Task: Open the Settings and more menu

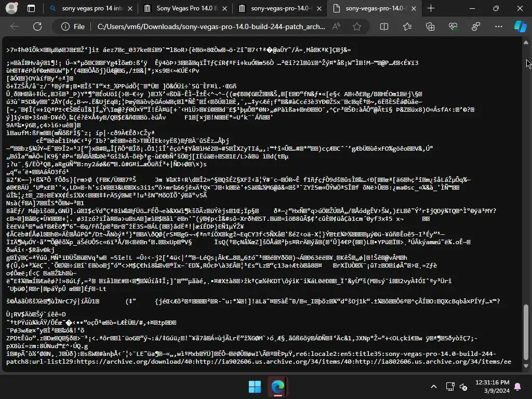Action: (x=498, y=26)
